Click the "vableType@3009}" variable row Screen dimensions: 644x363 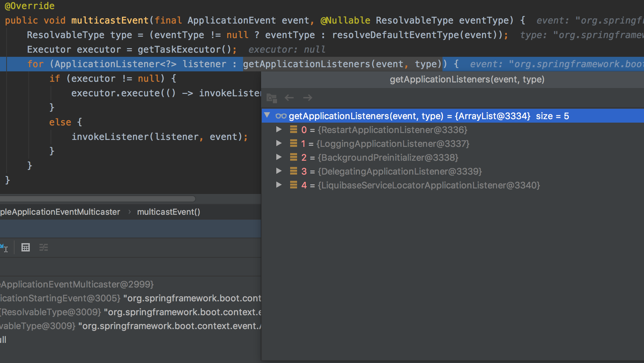coord(131,326)
